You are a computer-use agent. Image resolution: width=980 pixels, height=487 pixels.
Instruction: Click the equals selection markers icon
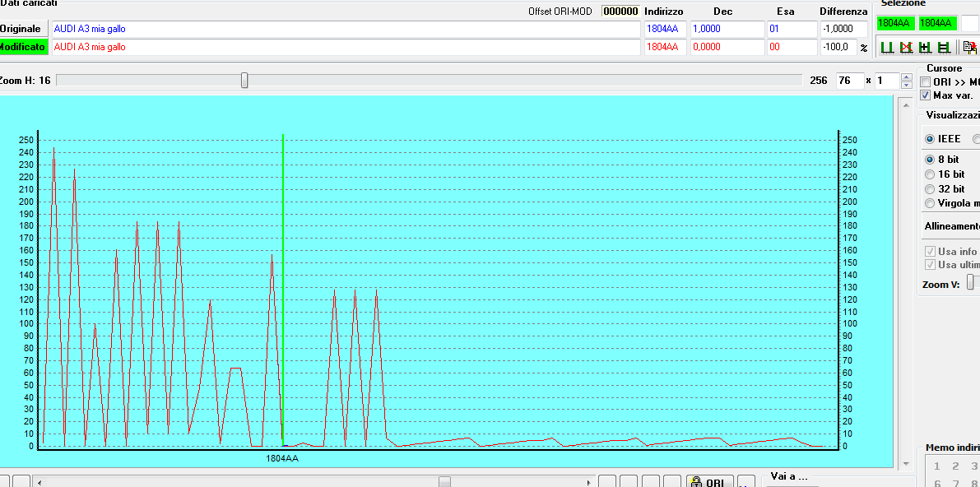coord(943,48)
